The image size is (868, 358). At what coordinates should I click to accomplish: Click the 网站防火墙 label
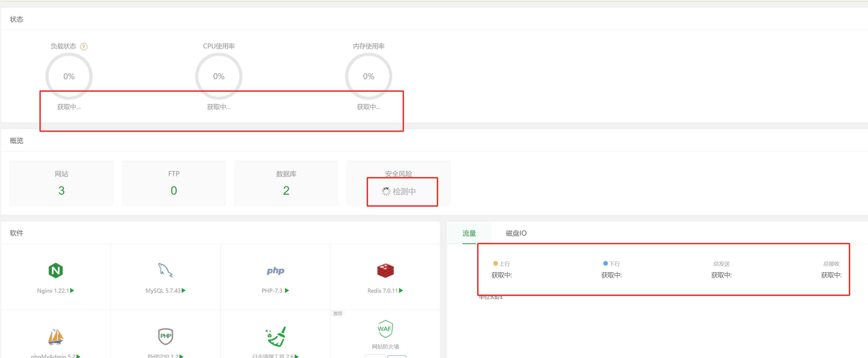point(385,346)
